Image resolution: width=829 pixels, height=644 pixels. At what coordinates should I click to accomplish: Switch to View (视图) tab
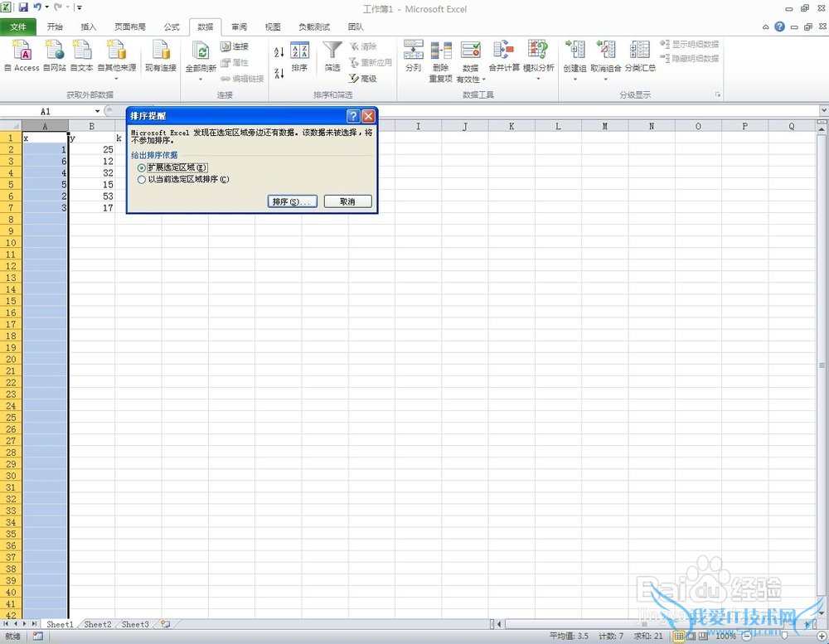(273, 27)
